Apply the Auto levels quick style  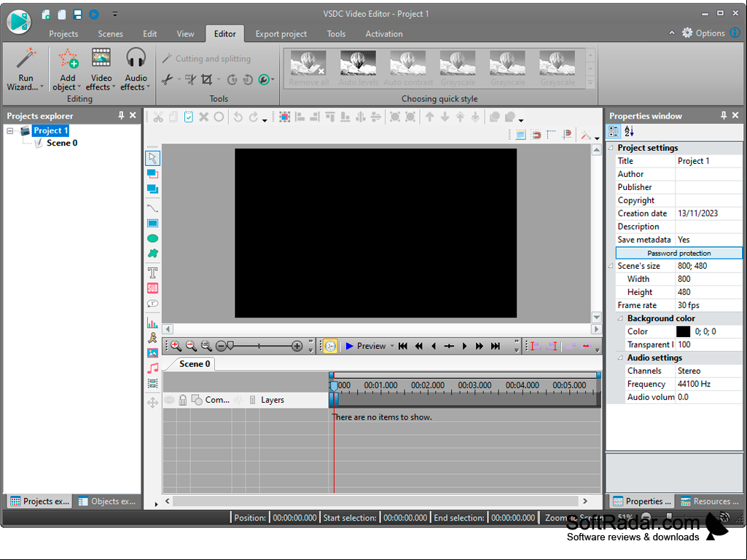pyautogui.click(x=359, y=68)
